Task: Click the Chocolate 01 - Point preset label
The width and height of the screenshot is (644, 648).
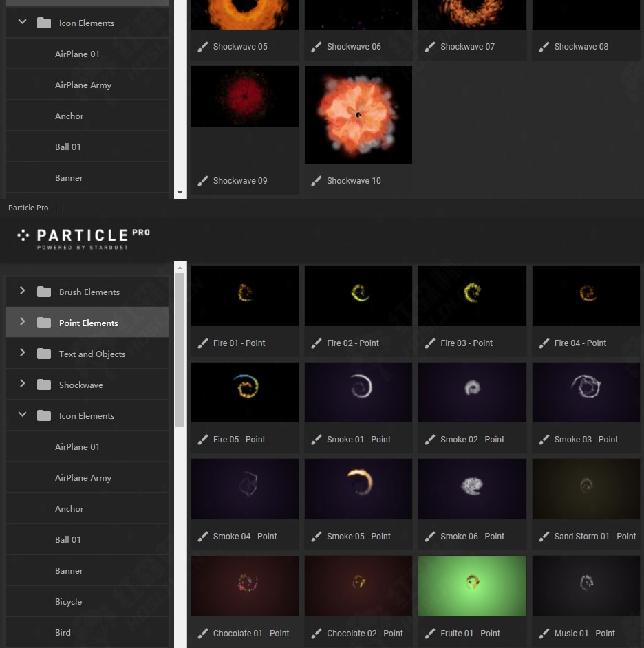Action: point(250,634)
